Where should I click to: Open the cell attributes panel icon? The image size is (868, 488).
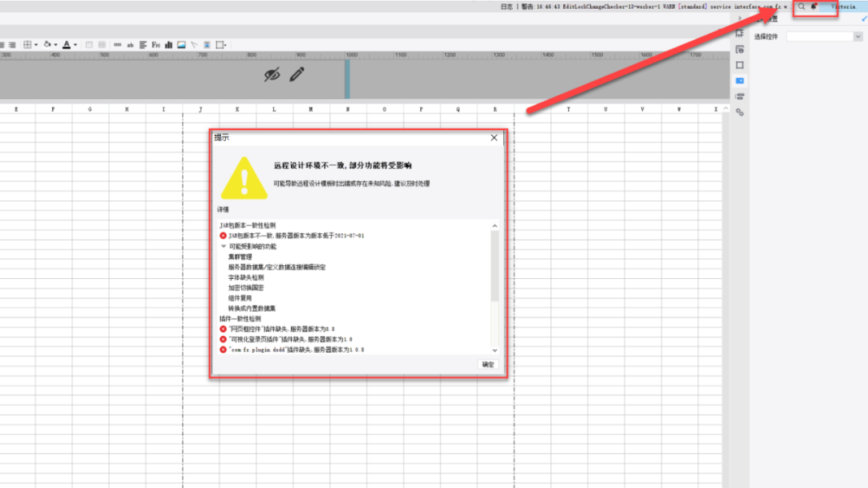click(739, 49)
